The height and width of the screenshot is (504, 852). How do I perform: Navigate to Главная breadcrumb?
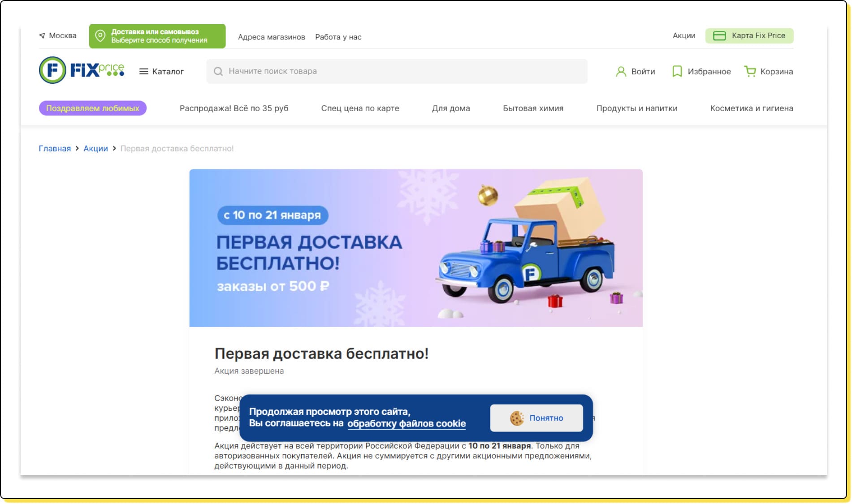(55, 149)
